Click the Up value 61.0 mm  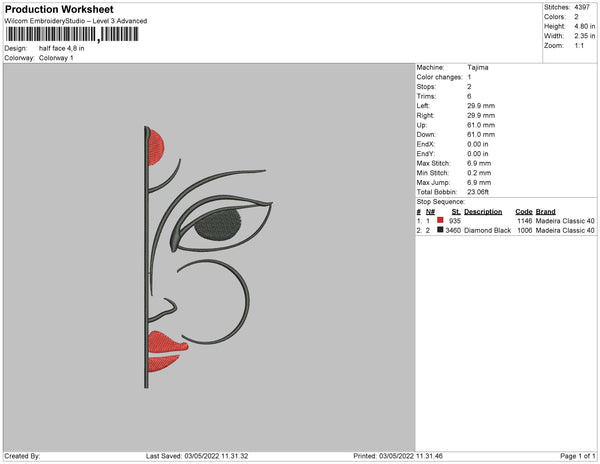point(481,125)
